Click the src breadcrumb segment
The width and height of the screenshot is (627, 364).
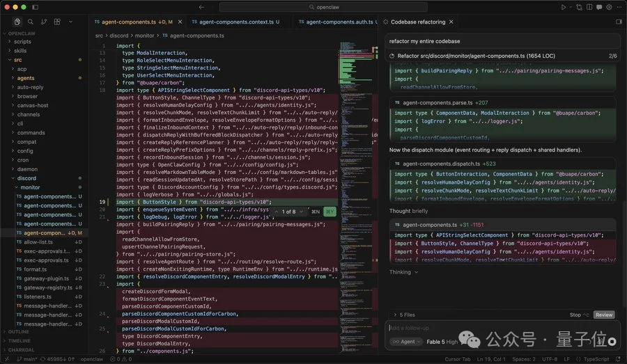coord(99,35)
